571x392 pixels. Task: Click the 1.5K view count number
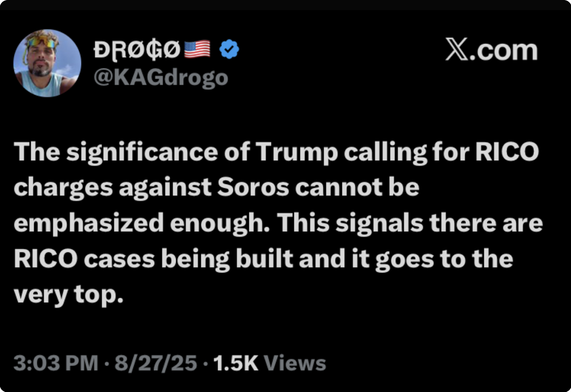click(x=235, y=363)
